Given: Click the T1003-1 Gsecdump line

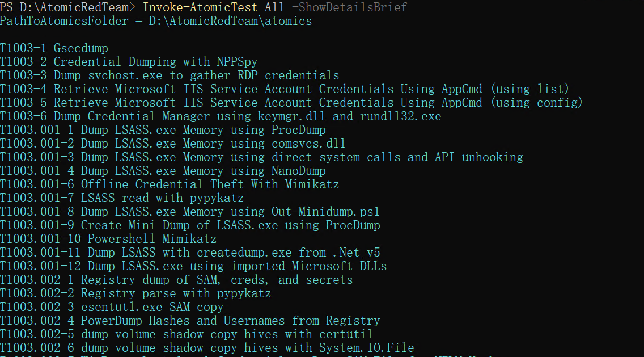Looking at the screenshot, I should 54,48.
